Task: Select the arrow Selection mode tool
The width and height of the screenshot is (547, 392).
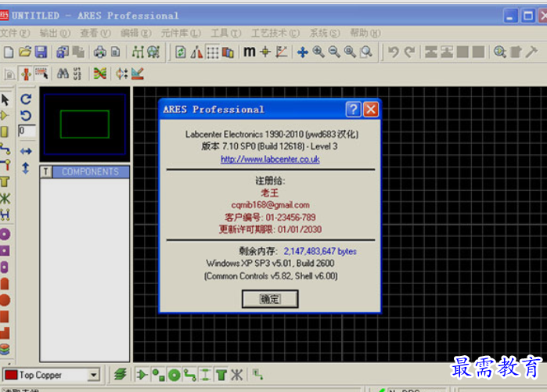Action: (x=5, y=99)
